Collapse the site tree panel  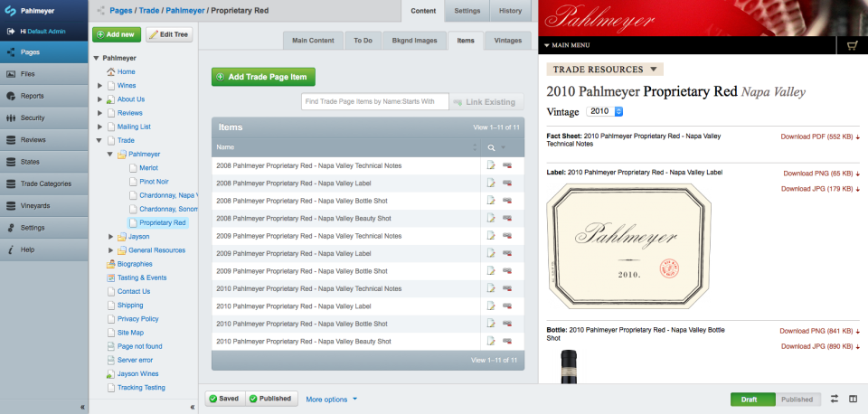coord(193,407)
